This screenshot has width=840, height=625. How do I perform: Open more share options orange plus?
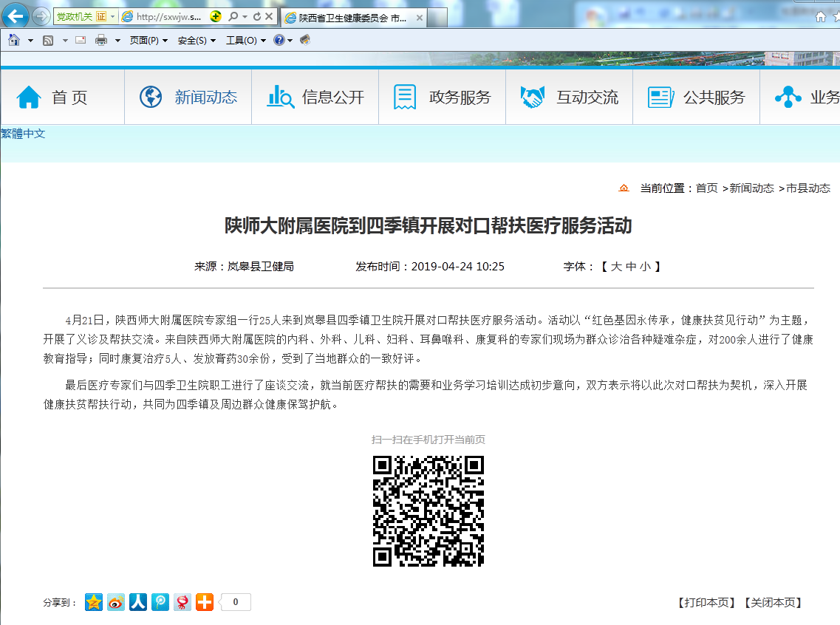[x=204, y=602]
